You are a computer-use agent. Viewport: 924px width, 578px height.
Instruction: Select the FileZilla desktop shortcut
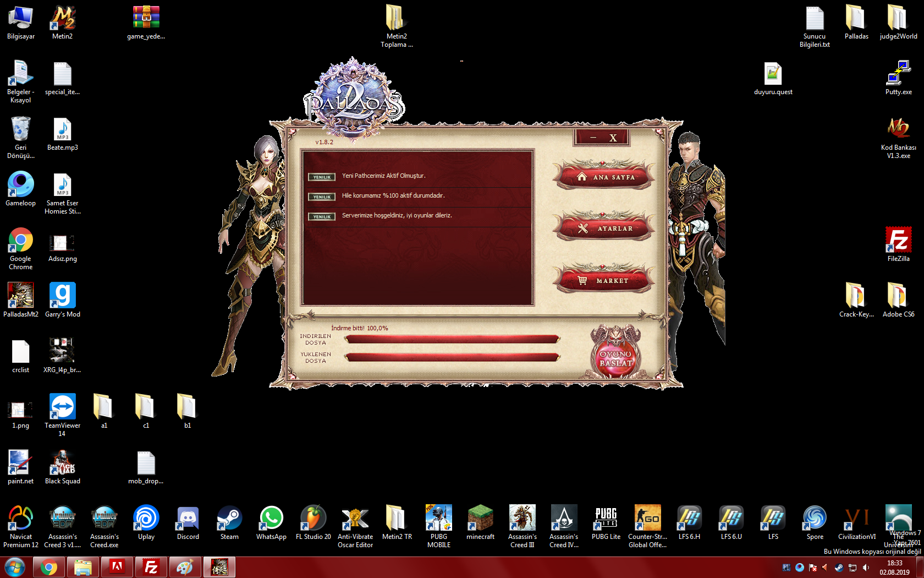click(898, 244)
